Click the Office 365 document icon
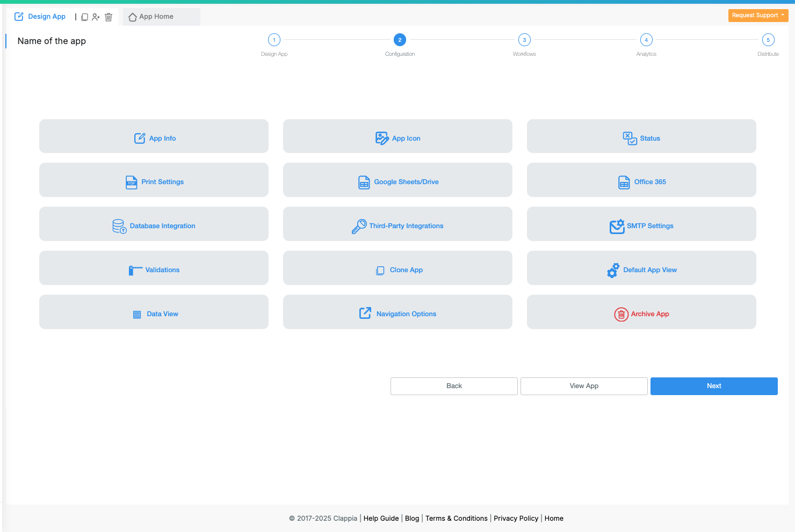The width and height of the screenshot is (795, 532). coord(624,183)
